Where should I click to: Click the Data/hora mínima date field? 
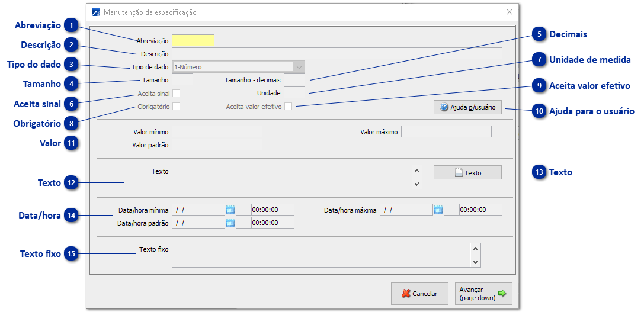click(198, 210)
